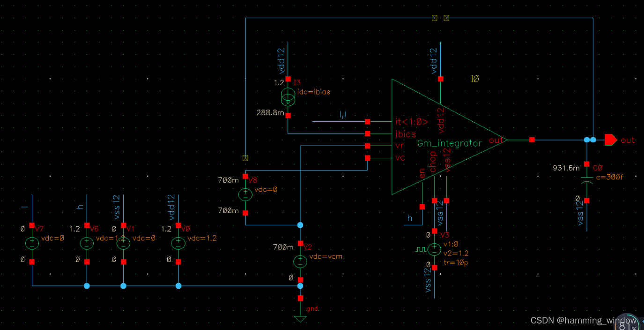644x330 pixels.
Task: Select the I3 current source symbol
Action: point(288,98)
